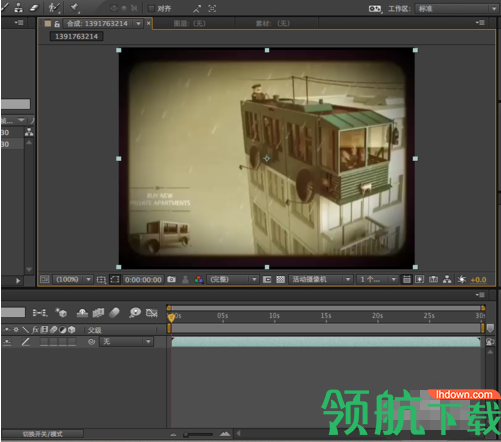The width and height of the screenshot is (501, 442).
Task: Toggle mask and shape path visibility
Action: 115,279
